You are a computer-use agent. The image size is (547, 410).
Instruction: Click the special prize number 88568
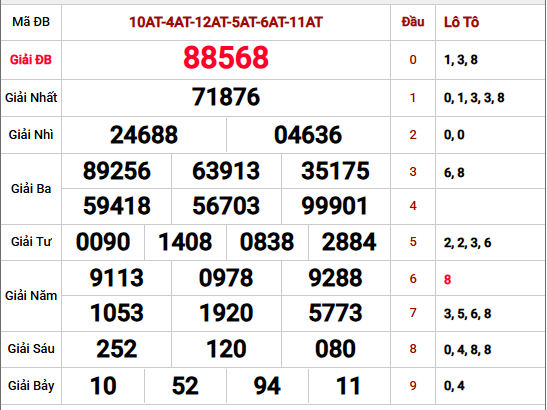coord(226,58)
